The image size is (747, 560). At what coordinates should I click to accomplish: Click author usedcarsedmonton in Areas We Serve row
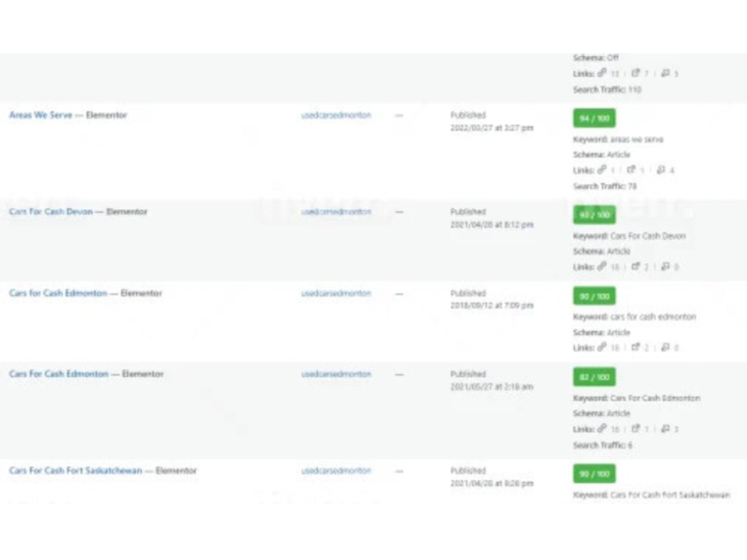click(336, 115)
